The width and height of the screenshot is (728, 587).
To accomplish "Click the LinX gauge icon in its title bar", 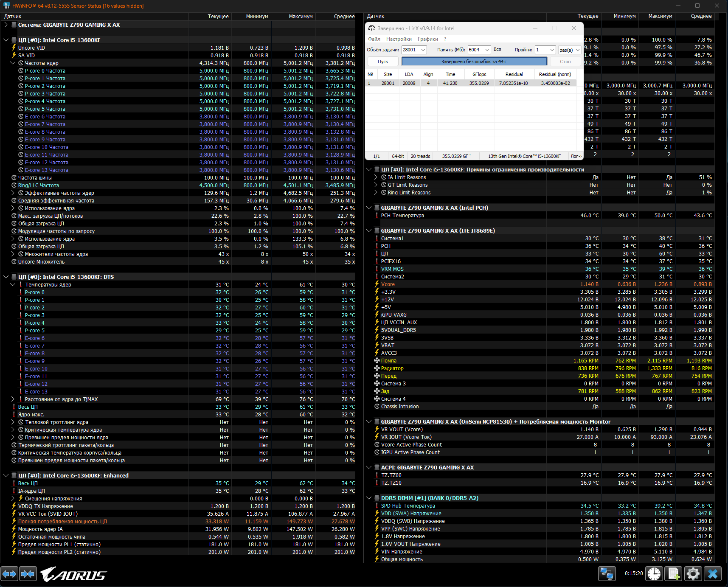I will [372, 28].
